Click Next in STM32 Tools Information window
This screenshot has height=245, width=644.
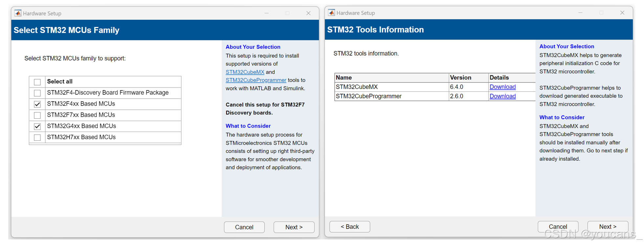pos(608,227)
